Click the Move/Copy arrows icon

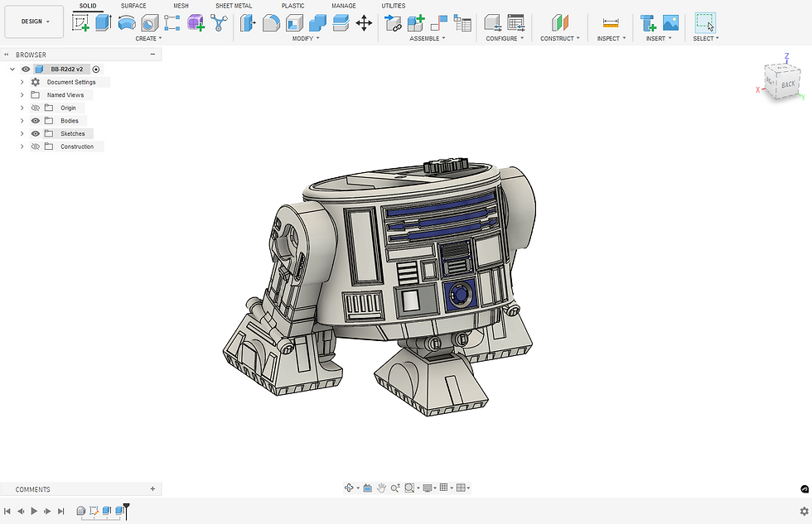click(x=364, y=23)
